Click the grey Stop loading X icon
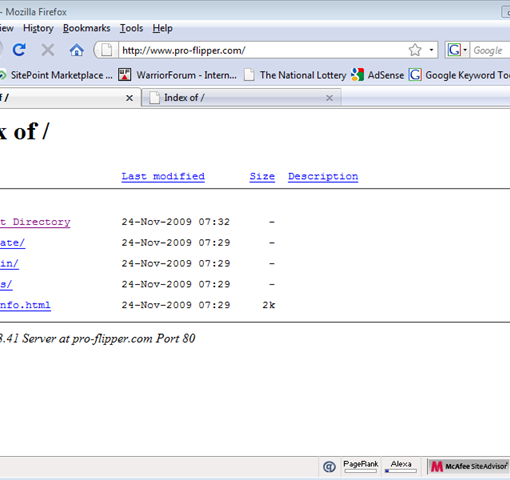Viewport: 510px width, 480px height. (48, 50)
